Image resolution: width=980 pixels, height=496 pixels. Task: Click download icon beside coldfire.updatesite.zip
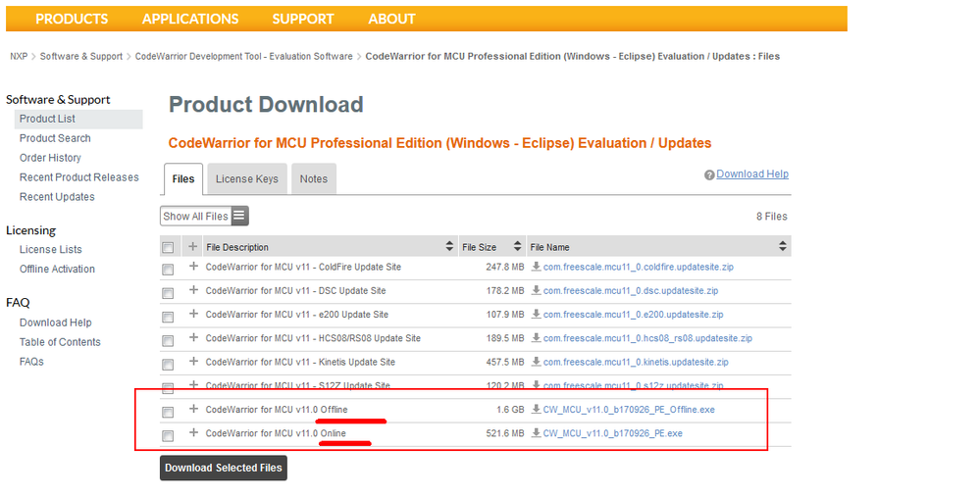[537, 267]
